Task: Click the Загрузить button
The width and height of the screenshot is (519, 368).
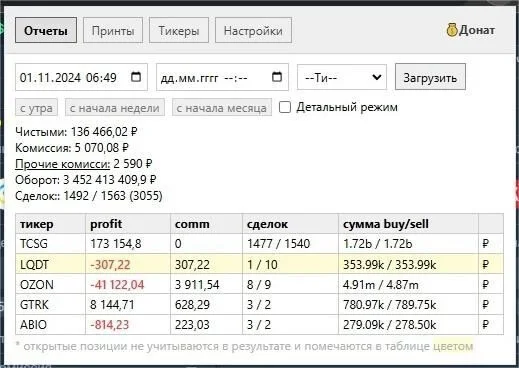Action: 430,77
